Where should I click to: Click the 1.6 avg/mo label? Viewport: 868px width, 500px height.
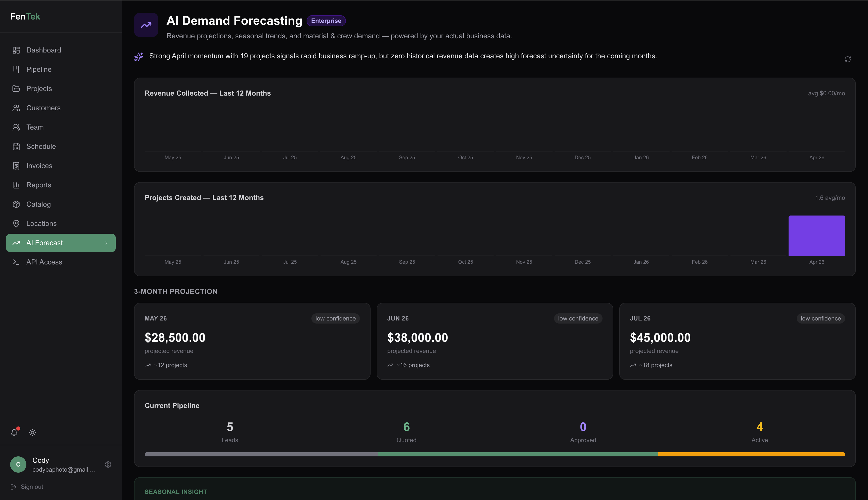point(830,198)
